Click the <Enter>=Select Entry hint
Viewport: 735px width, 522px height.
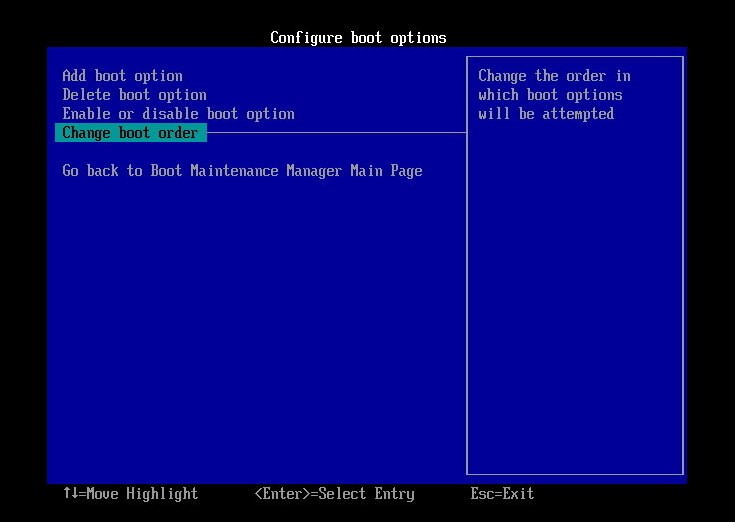click(x=335, y=493)
